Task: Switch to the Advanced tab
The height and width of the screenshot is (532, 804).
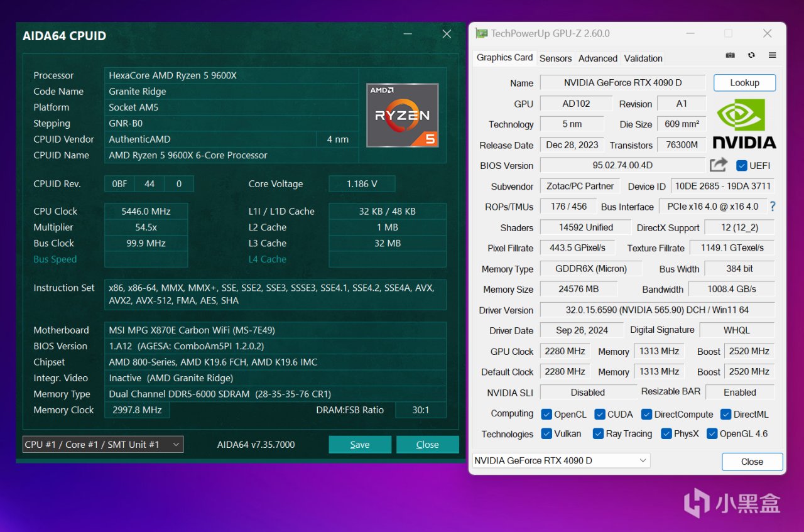Action: coord(597,58)
